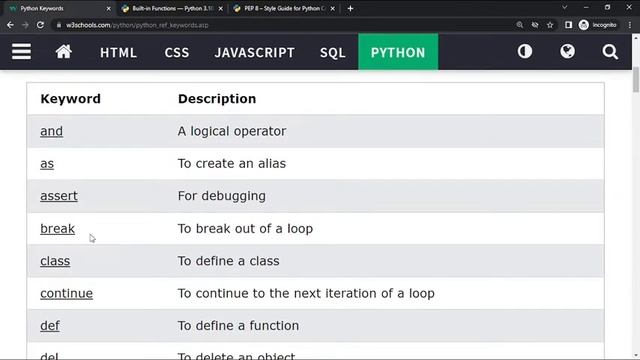
Task: Expand the tab search chevron
Action: tap(564, 7)
